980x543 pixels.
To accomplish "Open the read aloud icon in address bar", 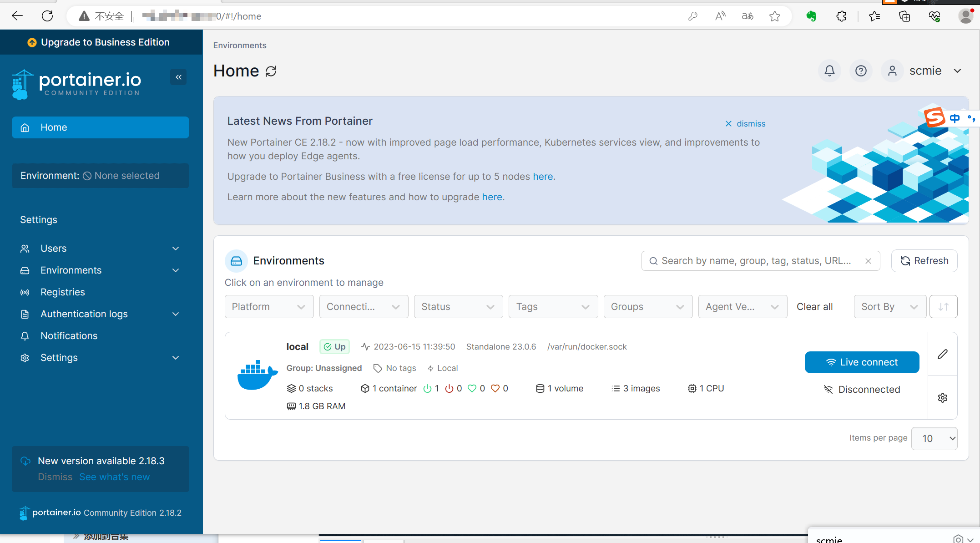I will coord(720,16).
